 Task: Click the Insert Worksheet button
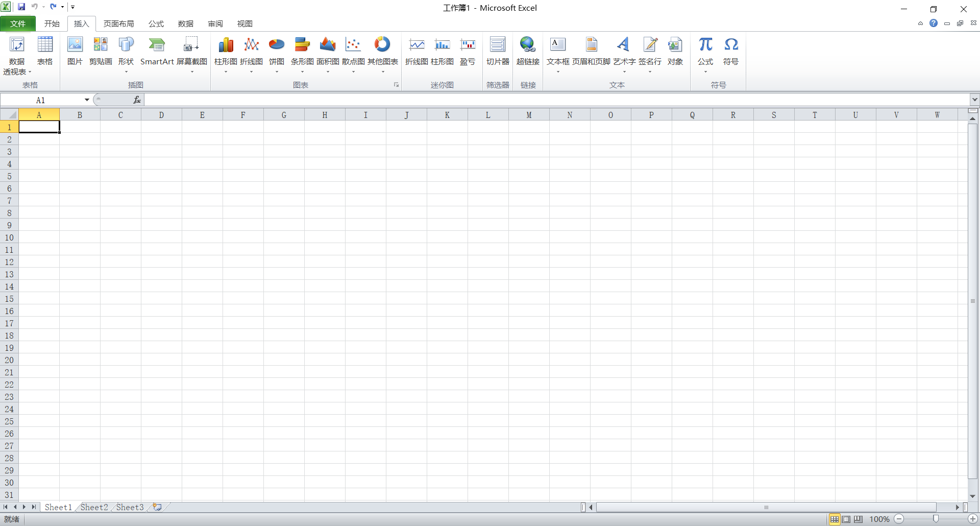tap(157, 507)
